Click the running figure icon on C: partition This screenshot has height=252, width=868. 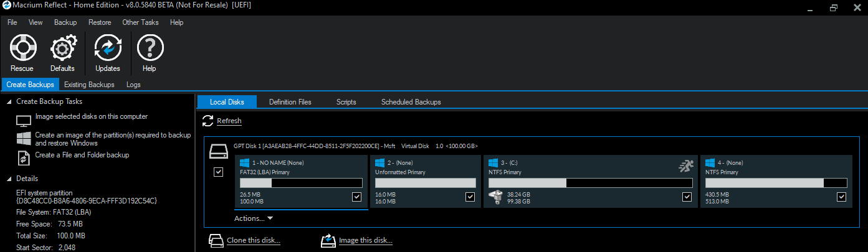(685, 166)
